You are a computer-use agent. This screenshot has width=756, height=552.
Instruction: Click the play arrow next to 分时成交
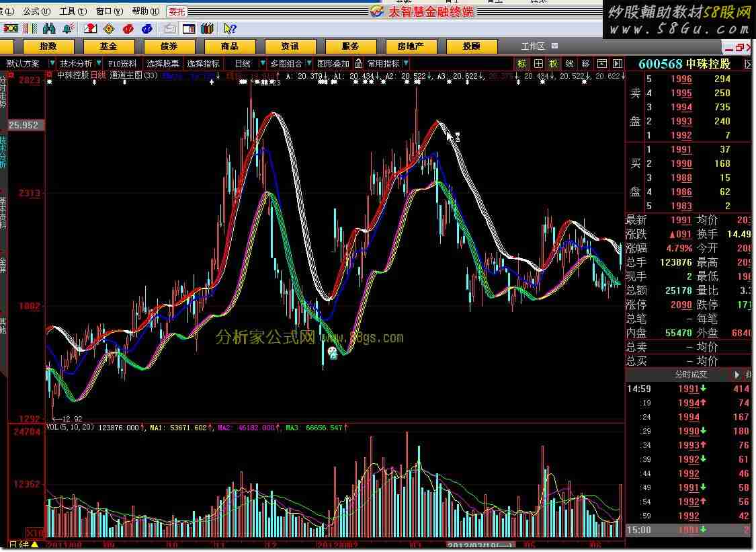[x=737, y=374]
